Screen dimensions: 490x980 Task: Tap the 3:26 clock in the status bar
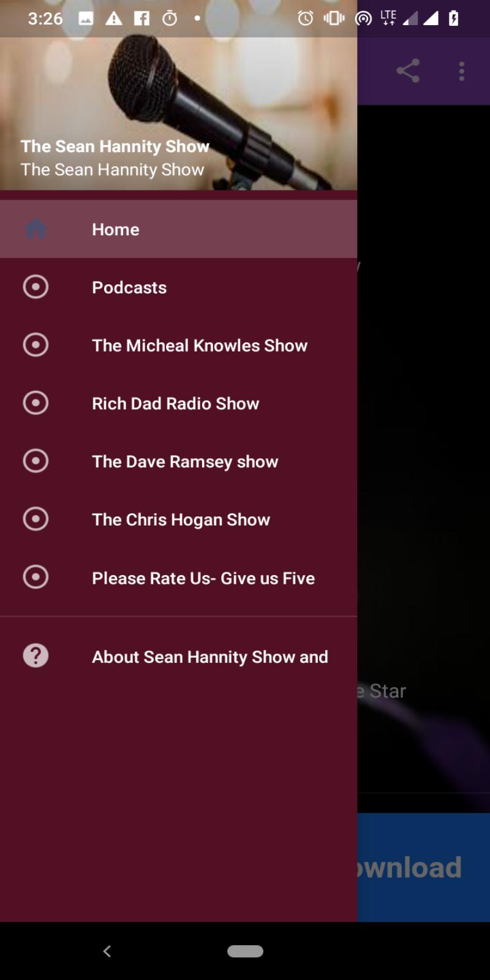[x=45, y=18]
